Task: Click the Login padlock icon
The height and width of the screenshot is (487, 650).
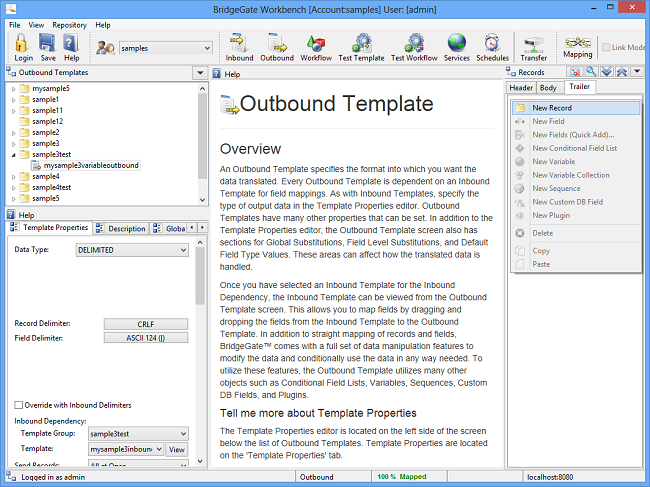Action: [x=22, y=42]
